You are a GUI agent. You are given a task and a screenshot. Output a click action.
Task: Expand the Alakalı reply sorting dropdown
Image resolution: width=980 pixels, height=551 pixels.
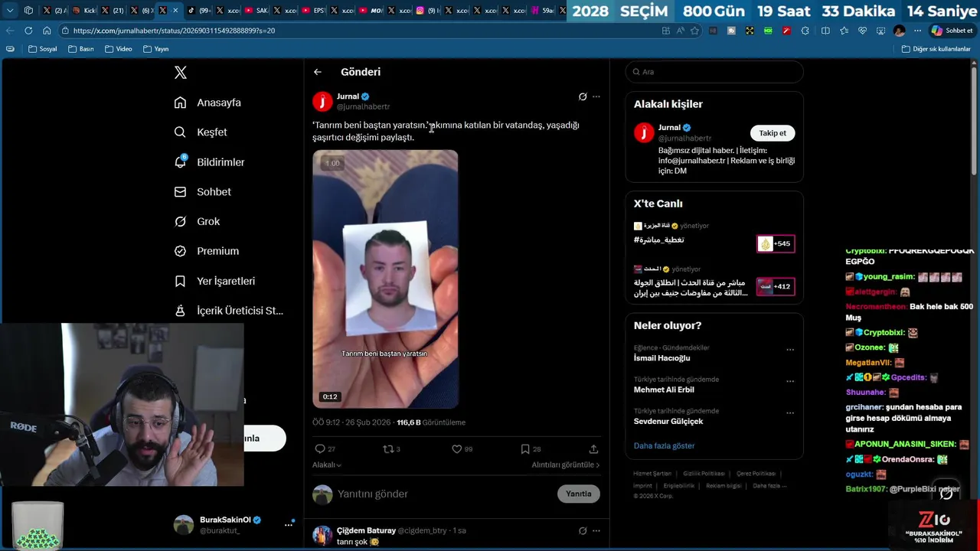[327, 465]
